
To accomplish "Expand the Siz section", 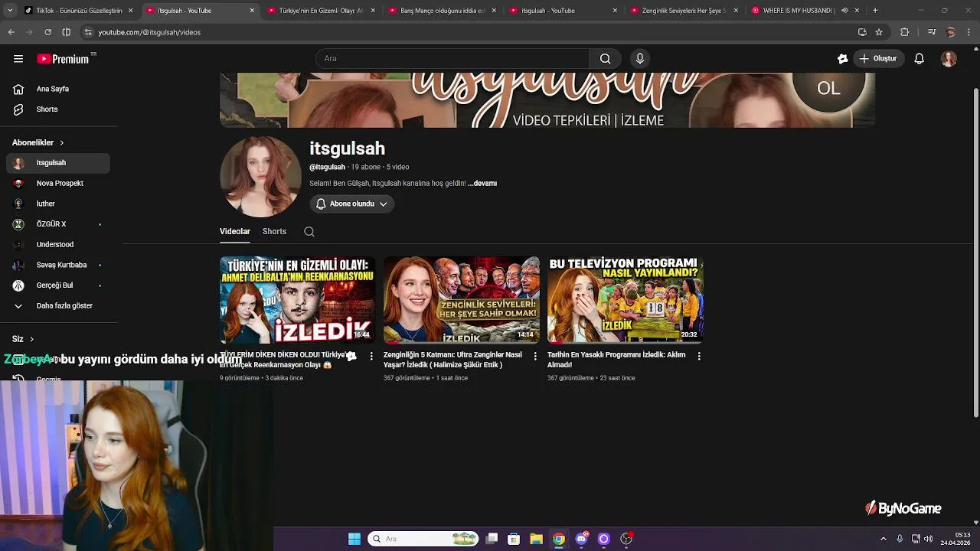I will (23, 339).
